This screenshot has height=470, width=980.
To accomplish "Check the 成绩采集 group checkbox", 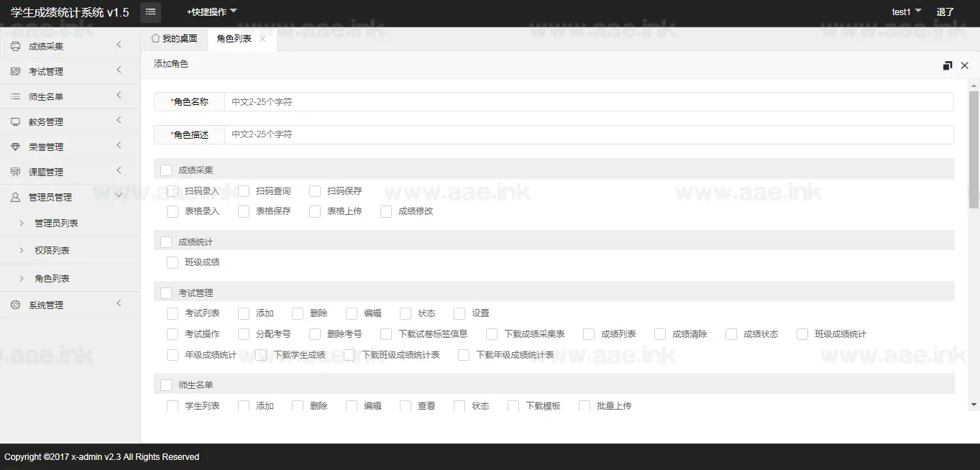I will [x=166, y=170].
